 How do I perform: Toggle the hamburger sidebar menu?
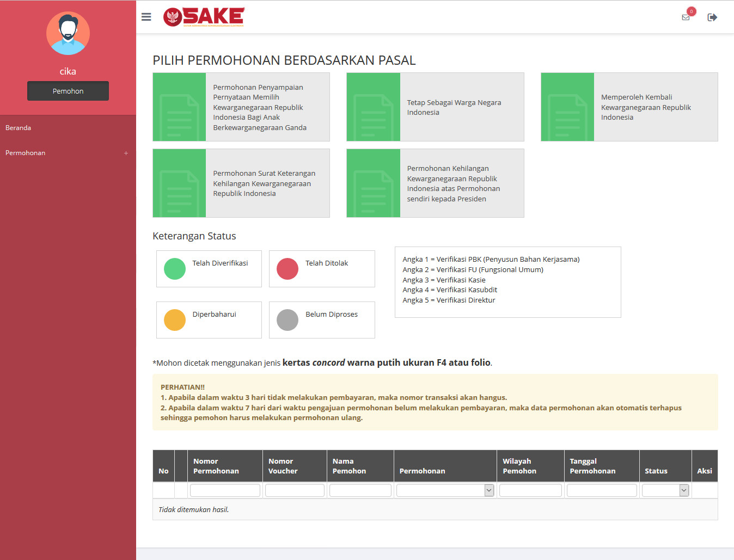click(146, 17)
